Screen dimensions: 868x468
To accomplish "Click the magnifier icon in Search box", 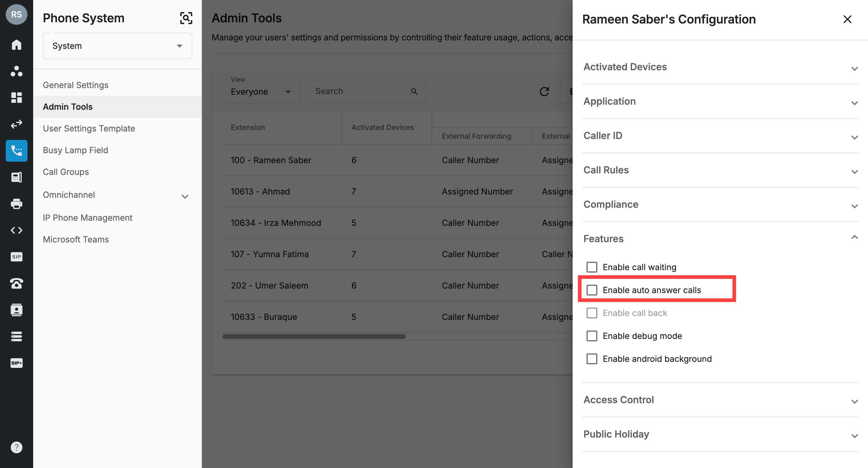I will click(414, 91).
